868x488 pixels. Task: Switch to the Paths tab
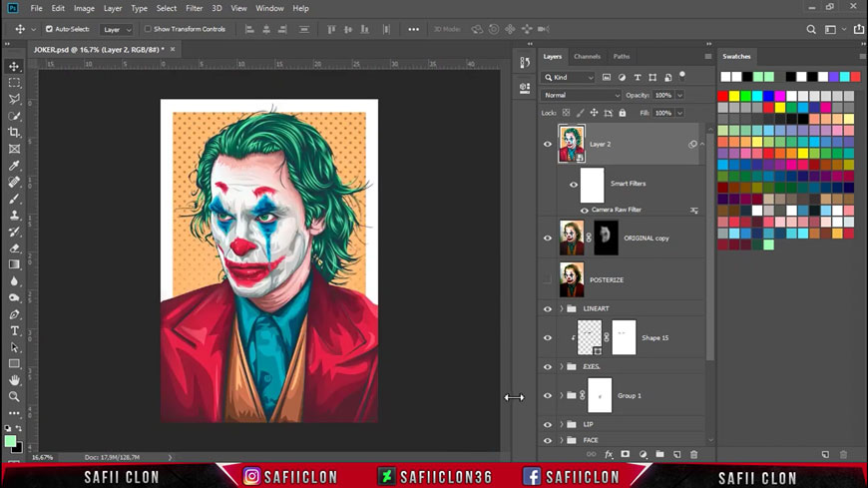622,57
